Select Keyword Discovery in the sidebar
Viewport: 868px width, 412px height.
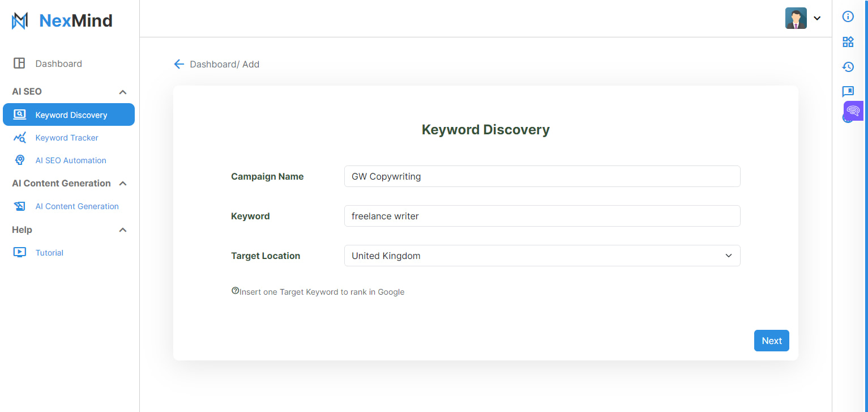click(71, 114)
